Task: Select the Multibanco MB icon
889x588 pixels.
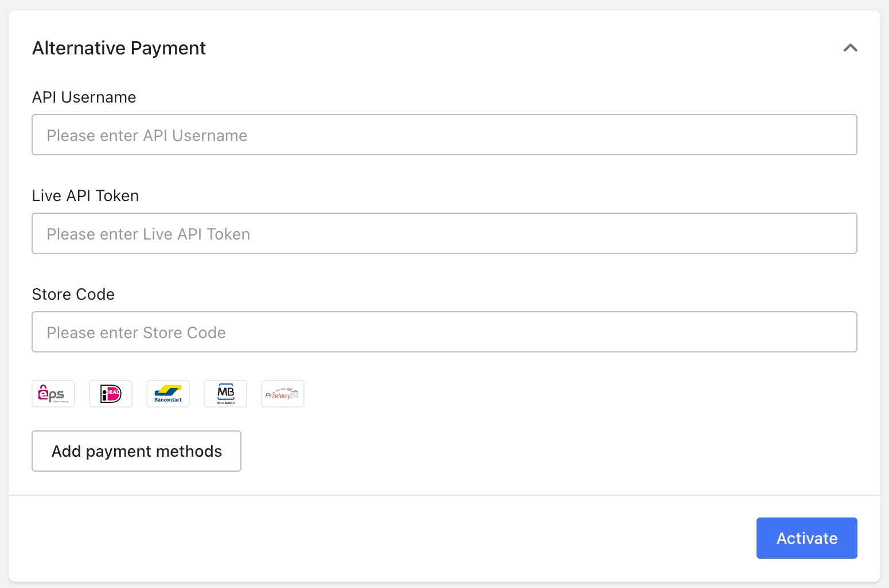Action: click(225, 394)
